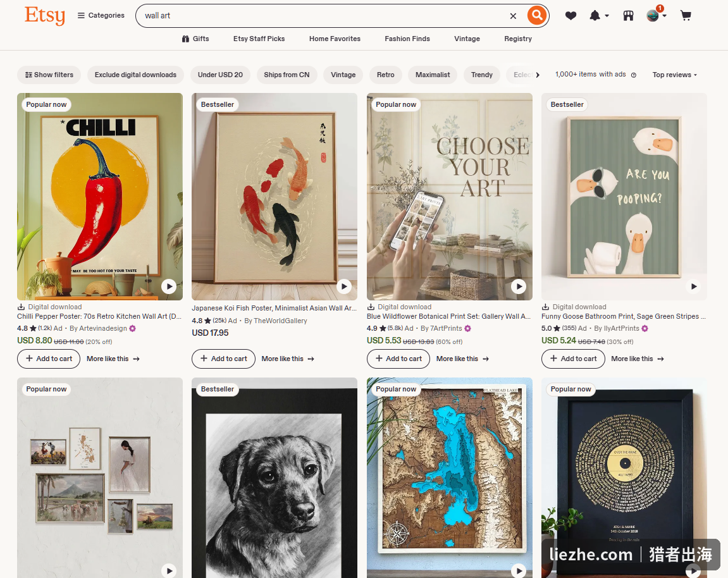
Task: See More like this for Blue Wildflower
Action: click(462, 359)
